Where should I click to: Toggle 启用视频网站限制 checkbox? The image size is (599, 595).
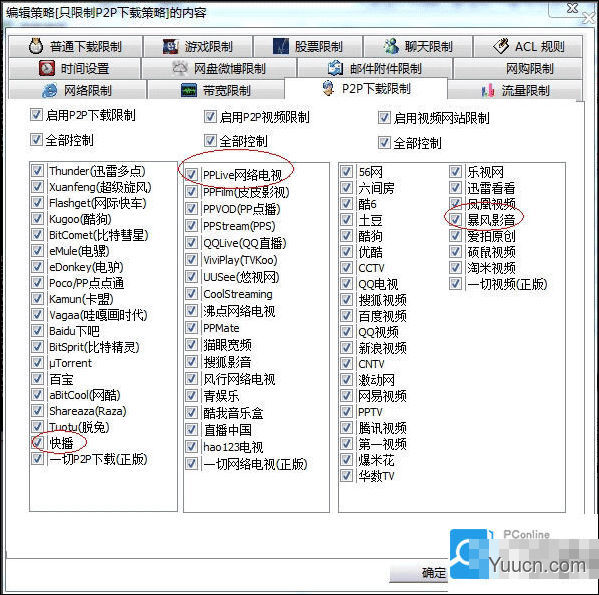coord(384,118)
